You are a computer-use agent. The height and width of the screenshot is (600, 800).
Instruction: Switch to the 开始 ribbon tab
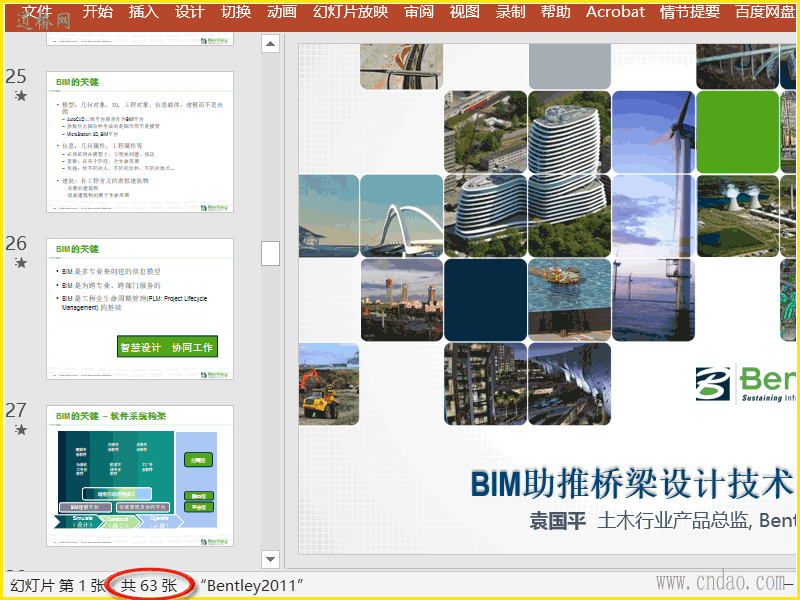tap(97, 11)
